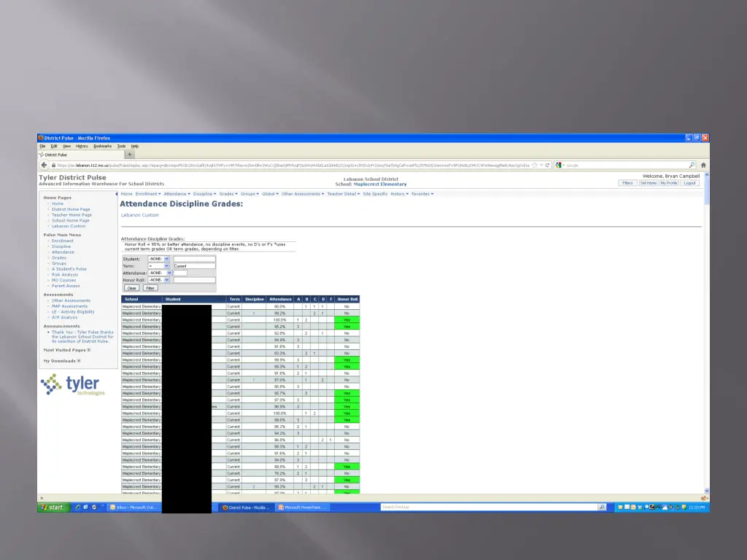Screen dimensions: 747x560
Task: Open the Other Assessments navigation dropdown
Action: tap(303, 194)
